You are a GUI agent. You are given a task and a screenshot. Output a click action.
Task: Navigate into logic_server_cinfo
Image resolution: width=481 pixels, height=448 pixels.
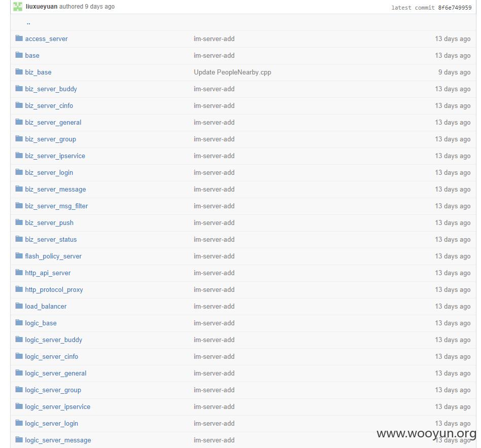click(52, 357)
